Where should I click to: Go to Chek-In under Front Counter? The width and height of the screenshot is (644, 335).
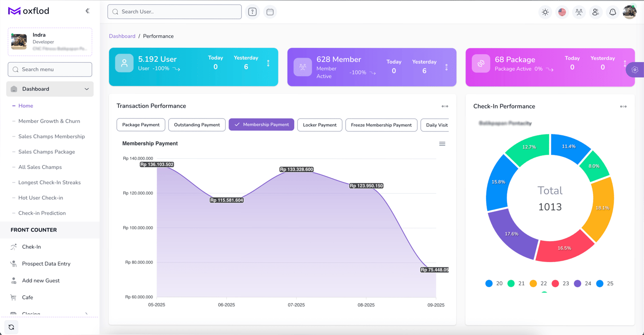(x=31, y=247)
